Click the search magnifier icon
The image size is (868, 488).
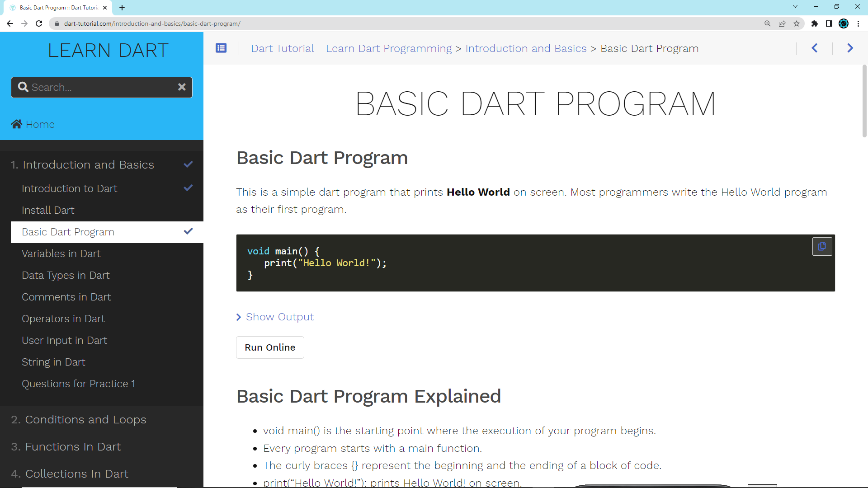pos(23,87)
